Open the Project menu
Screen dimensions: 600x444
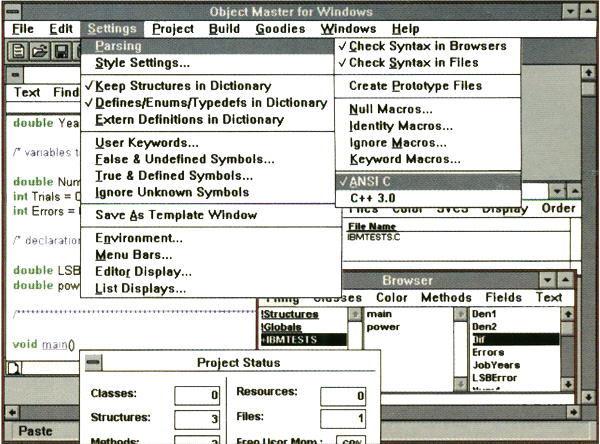pyautogui.click(x=173, y=29)
